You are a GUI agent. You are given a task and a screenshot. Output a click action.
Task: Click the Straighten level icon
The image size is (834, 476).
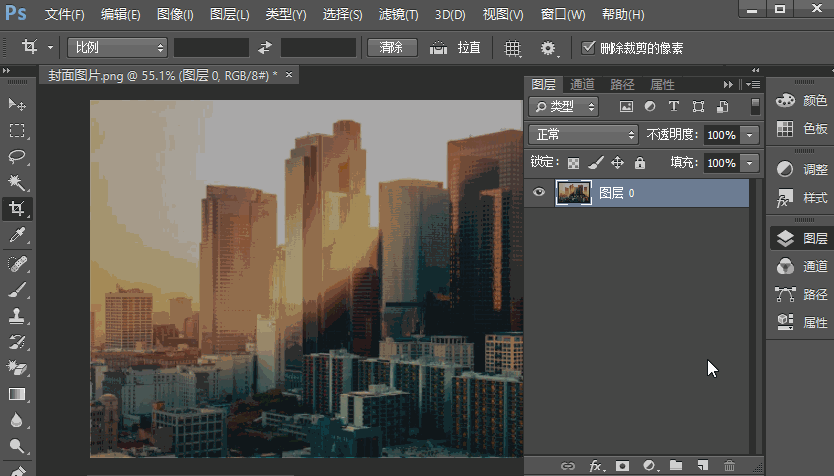438,48
